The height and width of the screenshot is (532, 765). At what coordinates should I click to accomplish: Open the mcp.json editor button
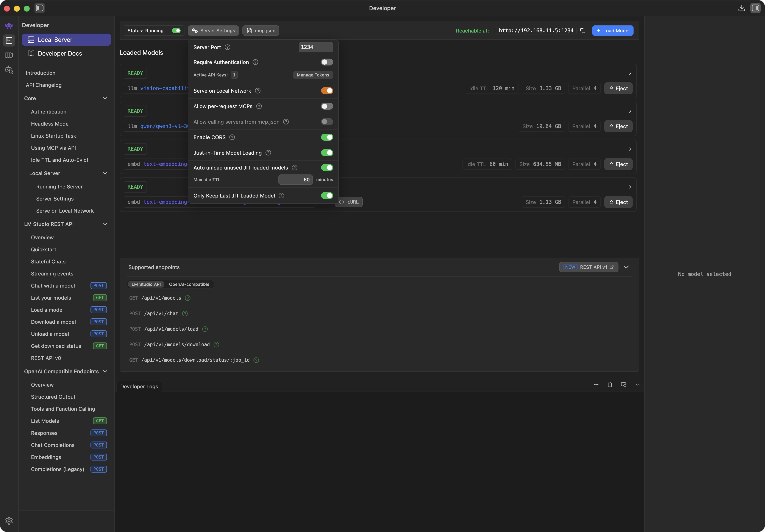click(x=261, y=31)
